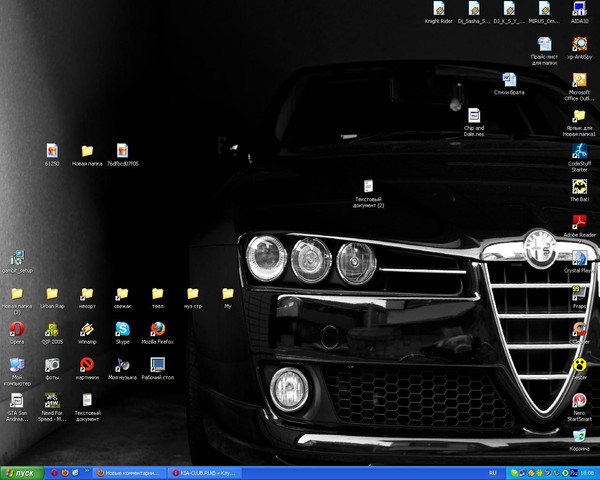Image resolution: width=600 pixels, height=480 pixels.
Task: Launch Opera from the Quick Launch bar
Action: pos(54,473)
